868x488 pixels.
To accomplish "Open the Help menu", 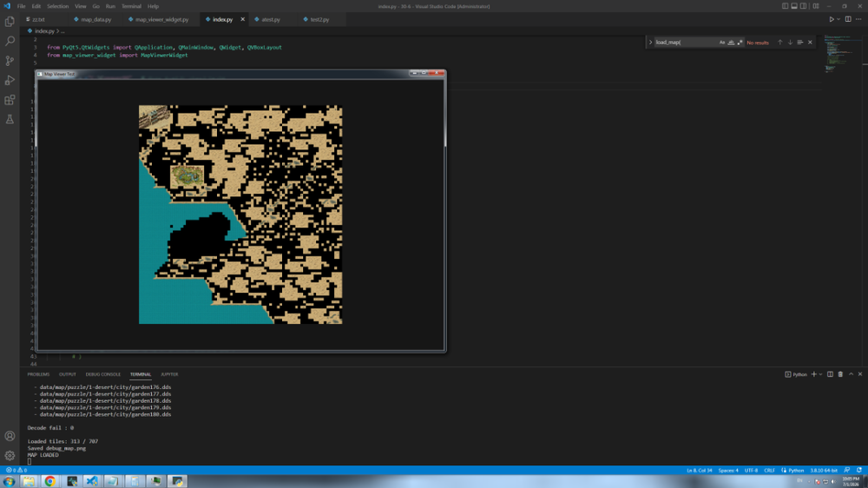I will click(x=153, y=6).
